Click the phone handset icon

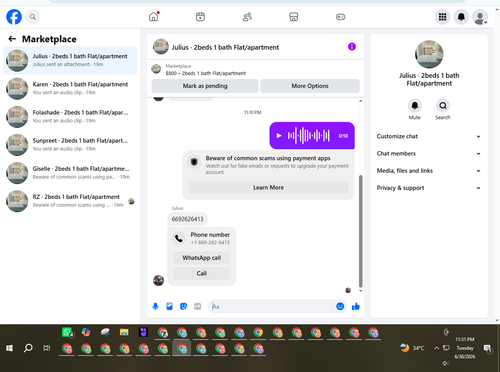[x=179, y=238]
